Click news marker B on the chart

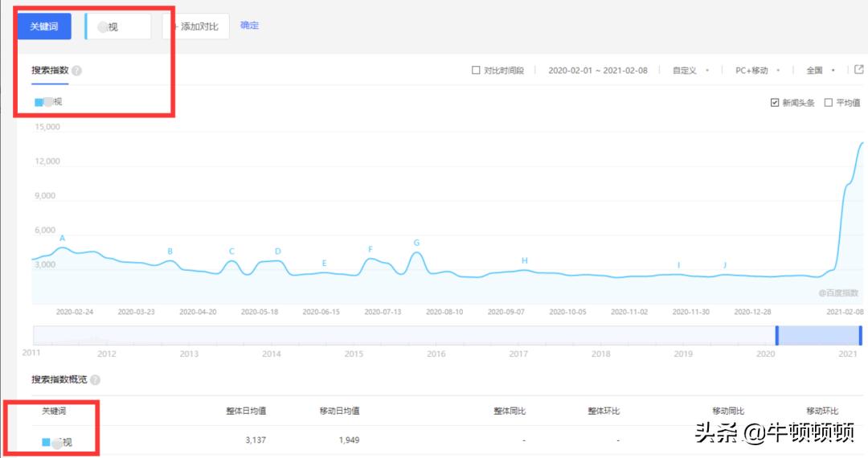(170, 251)
